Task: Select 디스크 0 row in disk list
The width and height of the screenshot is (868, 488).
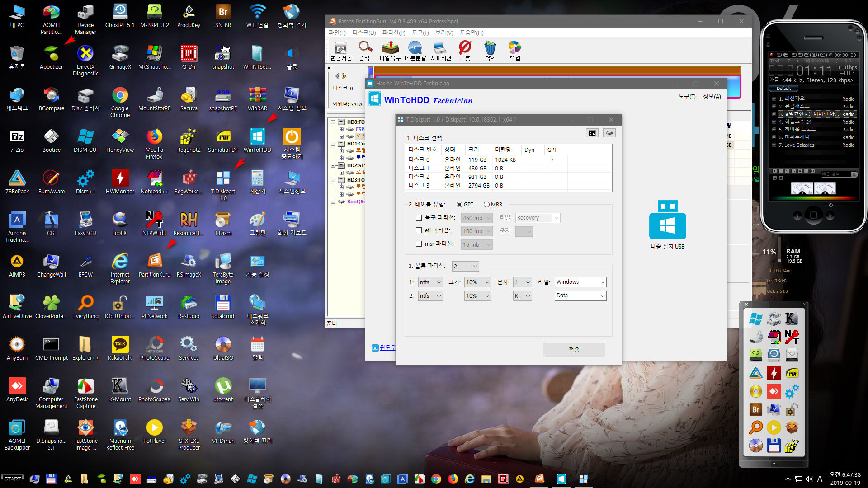Action: coord(508,160)
